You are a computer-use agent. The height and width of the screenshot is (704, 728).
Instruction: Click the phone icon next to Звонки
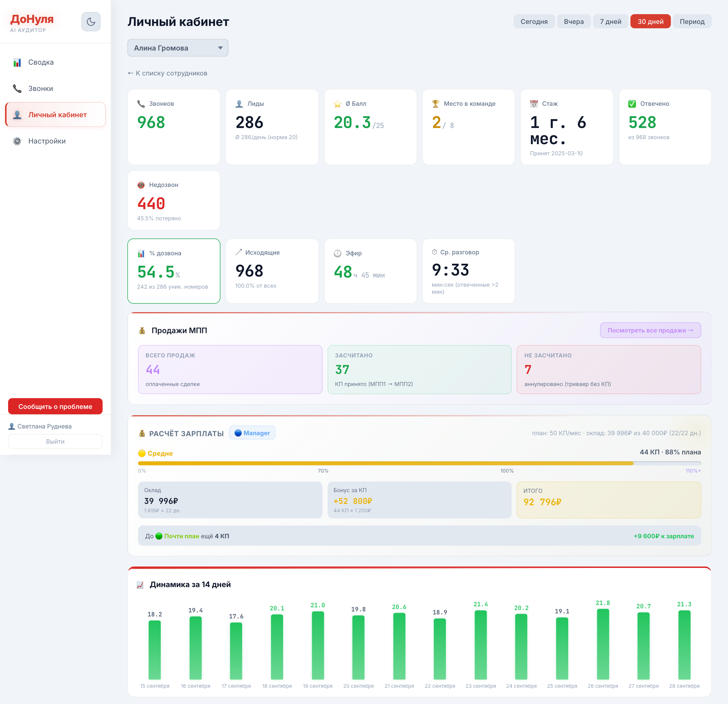click(17, 88)
